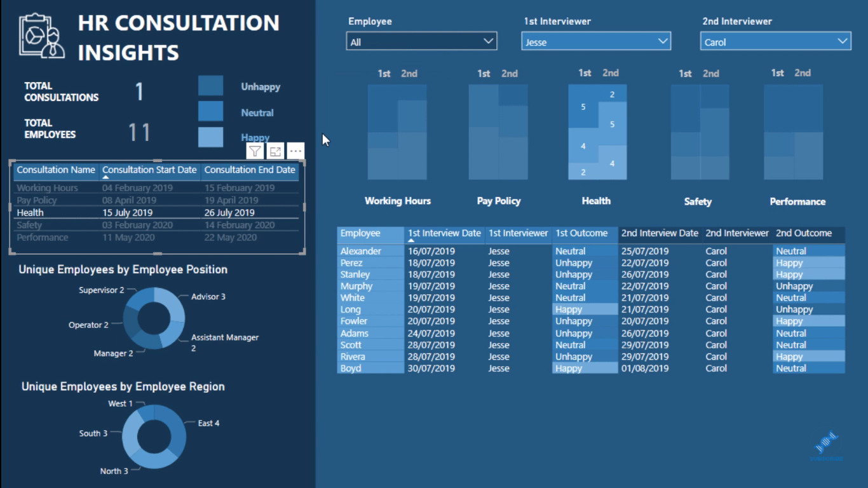This screenshot has width=868, height=488.
Task: Click the Neutral legend color swatch
Action: (x=210, y=111)
